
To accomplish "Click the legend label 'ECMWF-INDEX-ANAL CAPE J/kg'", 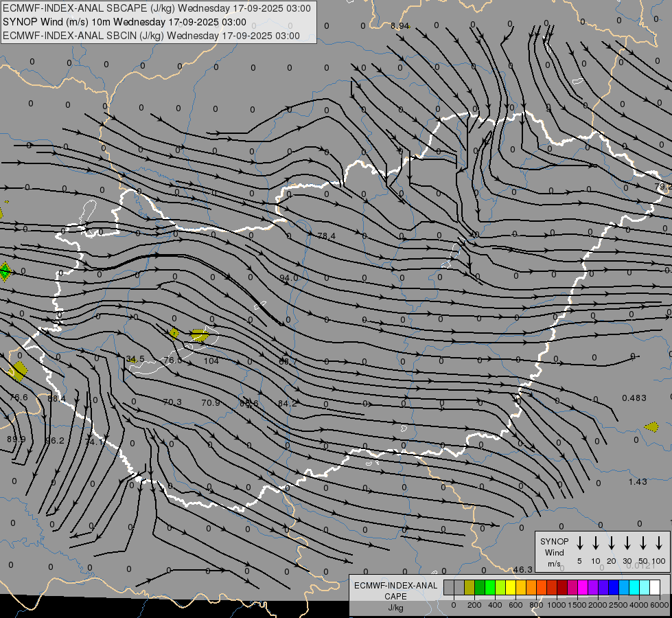I will (x=395, y=596).
